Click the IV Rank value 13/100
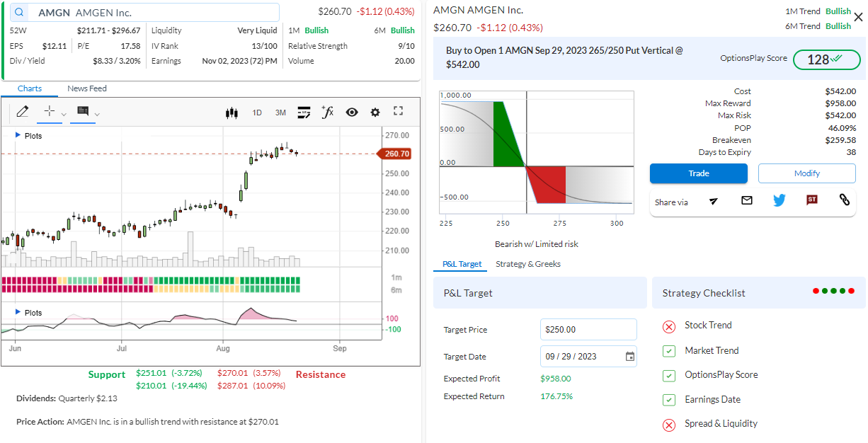This screenshot has height=443, width=868. pyautogui.click(x=265, y=46)
